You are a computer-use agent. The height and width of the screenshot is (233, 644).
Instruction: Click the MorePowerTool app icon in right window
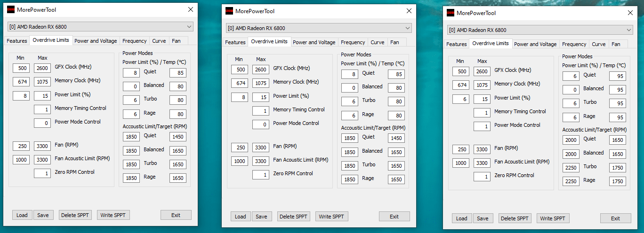pyautogui.click(x=451, y=13)
